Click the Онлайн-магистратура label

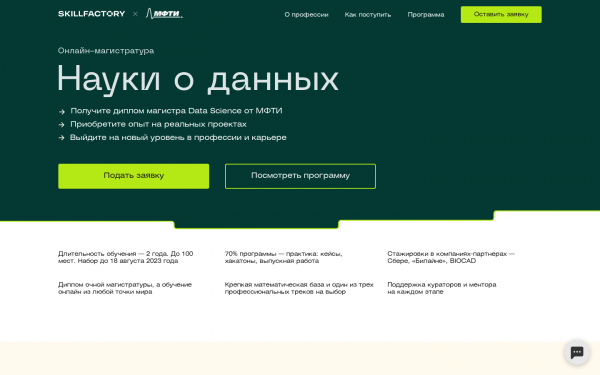pyautogui.click(x=106, y=51)
